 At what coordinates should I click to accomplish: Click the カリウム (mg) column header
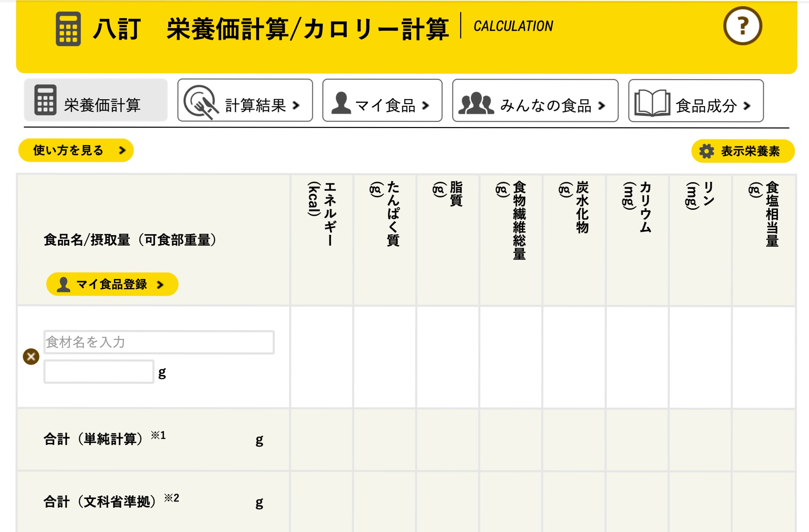tap(637, 240)
